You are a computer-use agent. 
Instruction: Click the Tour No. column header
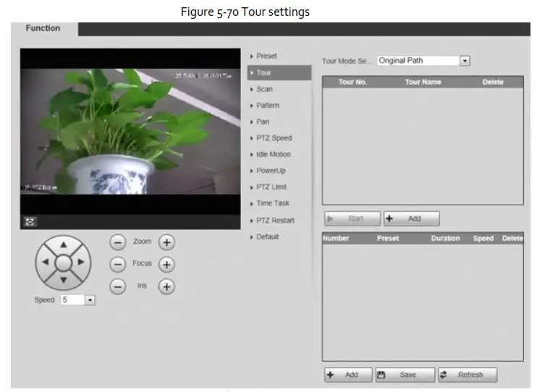(x=352, y=82)
